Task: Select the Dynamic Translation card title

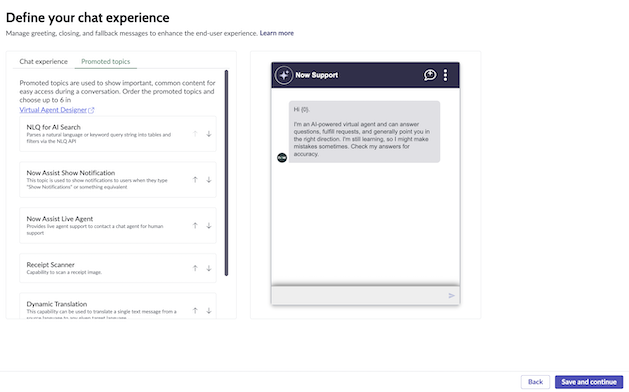Action: [57, 304]
